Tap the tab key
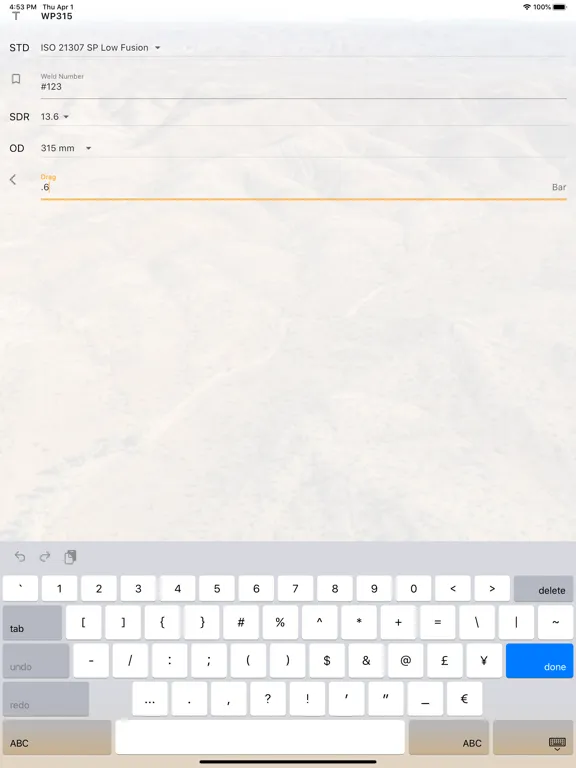Screen dimensions: 576x768 [32, 623]
